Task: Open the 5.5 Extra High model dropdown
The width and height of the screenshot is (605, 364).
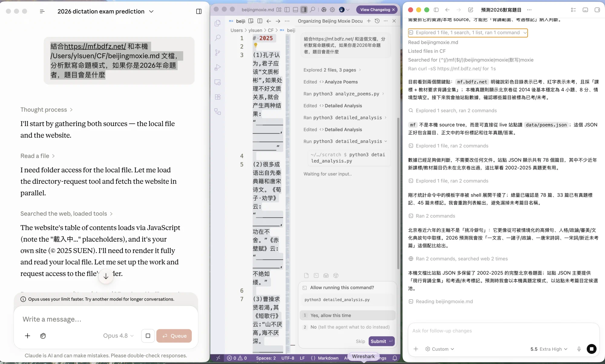Action: [x=549, y=349]
